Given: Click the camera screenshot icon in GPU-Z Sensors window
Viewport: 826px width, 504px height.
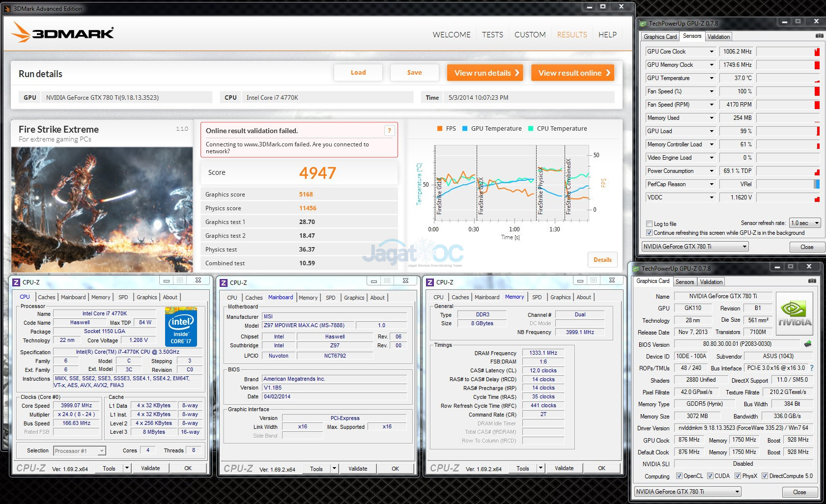Looking at the screenshot, I should point(819,36).
